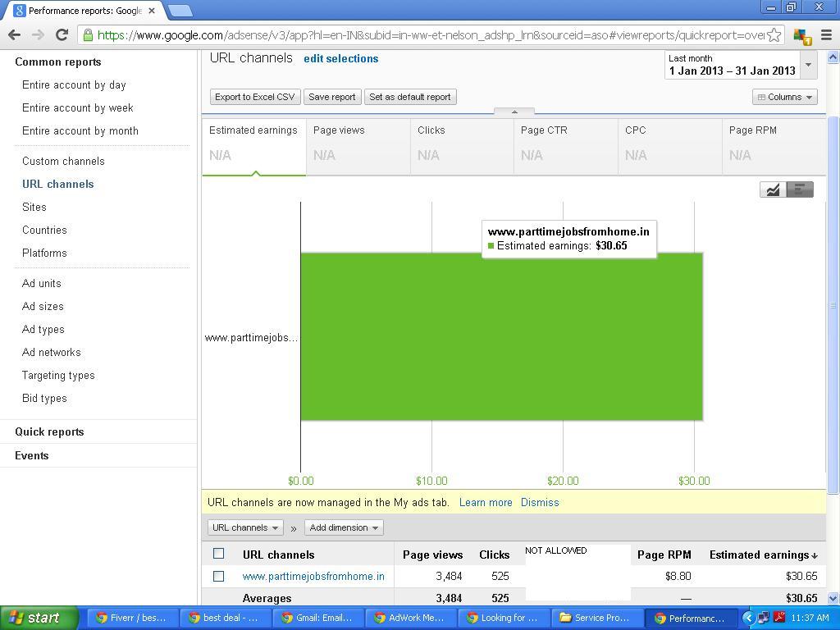Tick the checkbox for www.parttimejobsfromhome.in row
Screen dimensions: 840x630
point(218,576)
